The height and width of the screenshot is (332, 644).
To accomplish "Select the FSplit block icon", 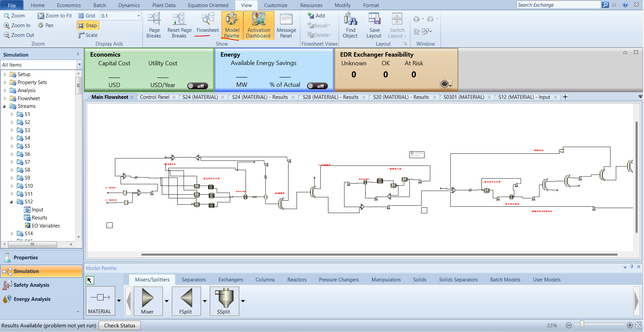I will coord(186,301).
